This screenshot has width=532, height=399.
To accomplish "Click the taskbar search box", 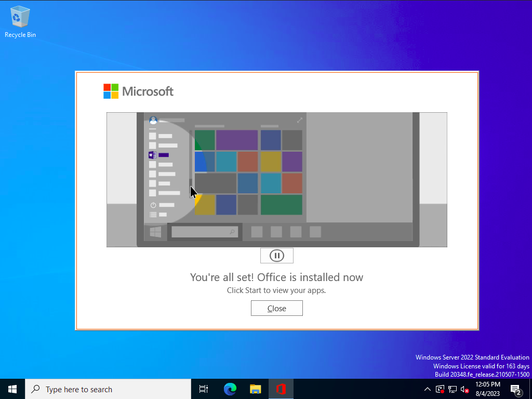I will coord(108,389).
